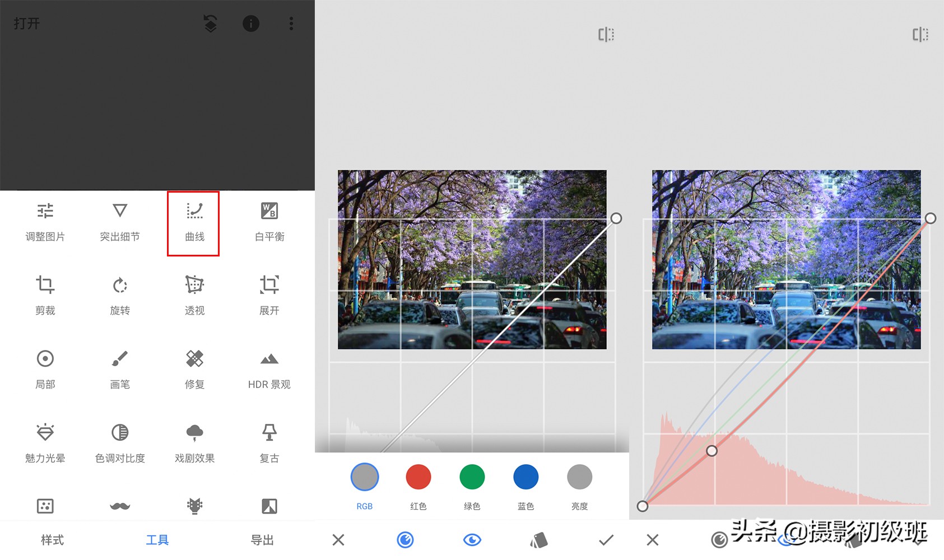Toggle the channel picker in the middle panel
This screenshot has width=944, height=560.
(405, 540)
